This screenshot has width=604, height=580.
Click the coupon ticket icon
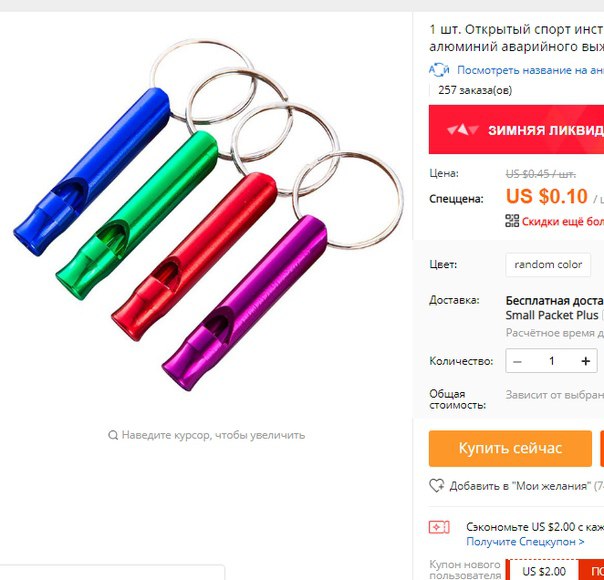click(x=439, y=527)
